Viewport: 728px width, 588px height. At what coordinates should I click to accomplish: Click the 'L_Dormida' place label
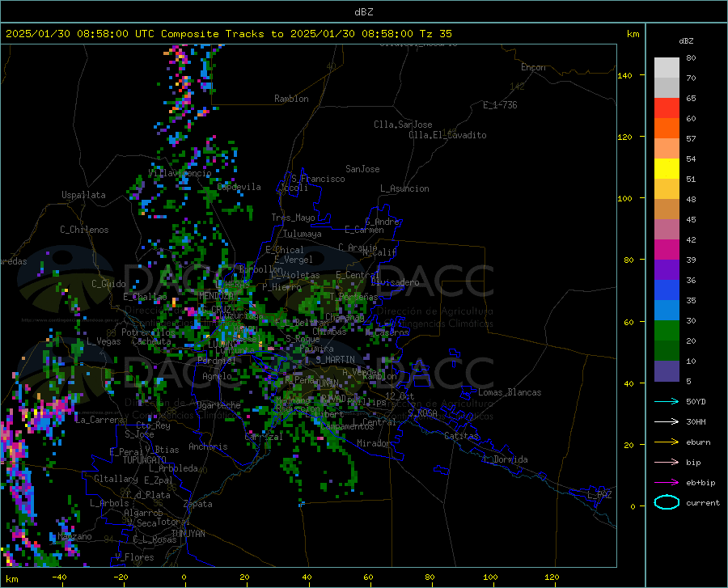tap(505, 459)
